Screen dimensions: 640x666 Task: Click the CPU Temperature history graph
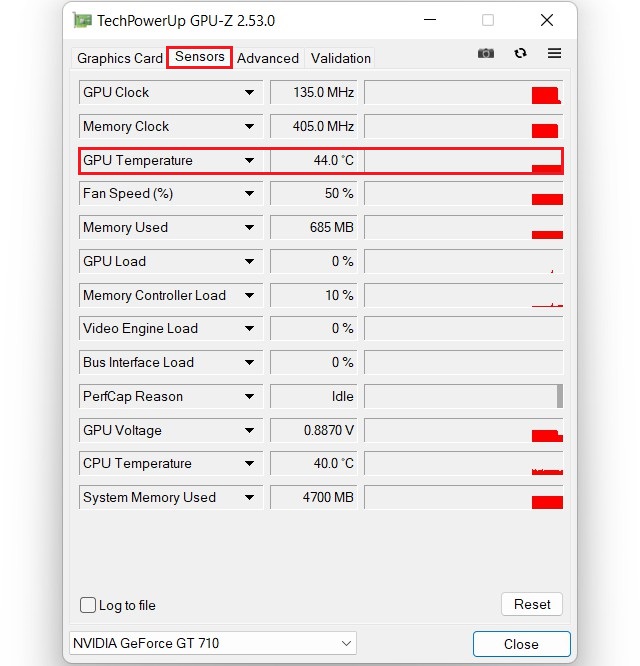pyautogui.click(x=464, y=463)
